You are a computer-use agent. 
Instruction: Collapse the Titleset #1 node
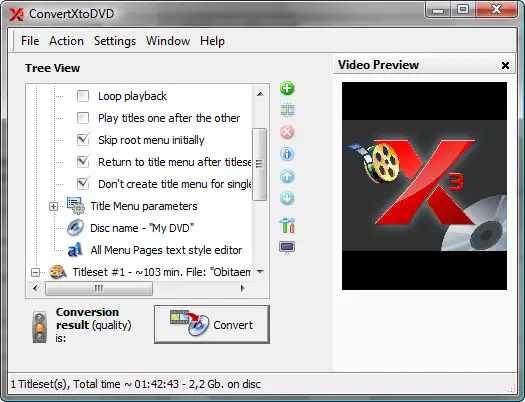point(35,272)
